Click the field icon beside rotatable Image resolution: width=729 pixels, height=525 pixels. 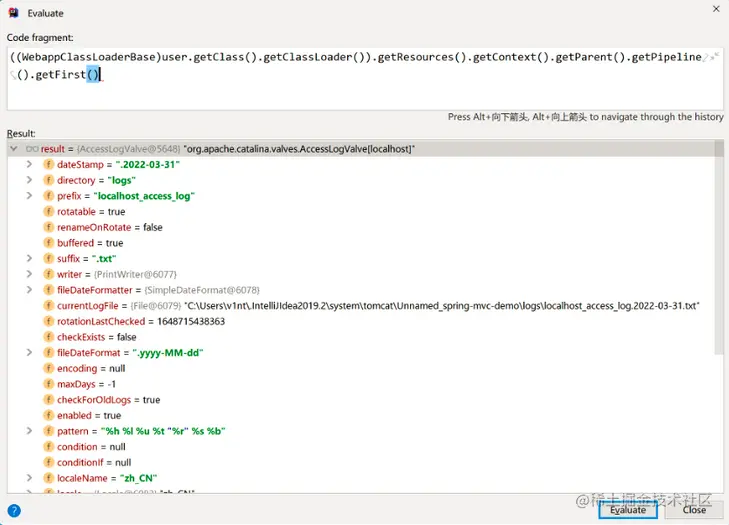coord(48,212)
